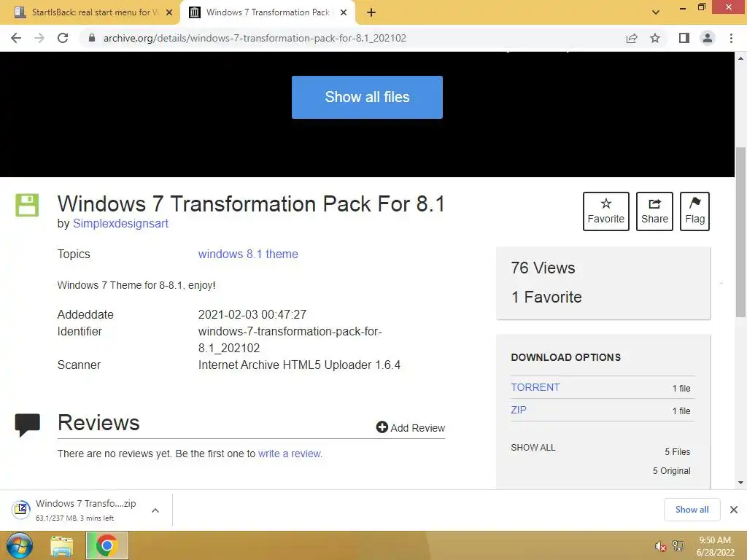Open the Windows Start menu
This screenshot has width=747, height=560.
(x=20, y=545)
